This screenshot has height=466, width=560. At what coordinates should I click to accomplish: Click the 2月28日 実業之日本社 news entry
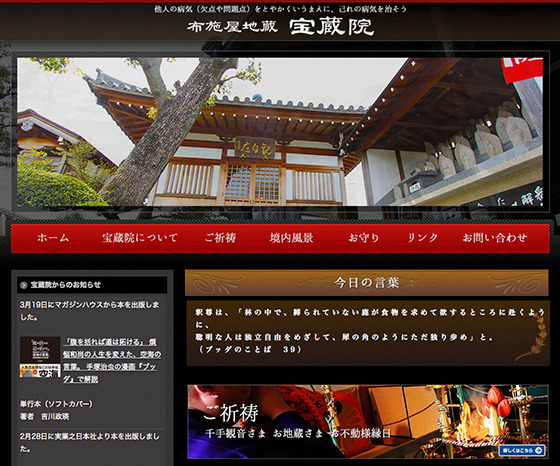(x=90, y=442)
